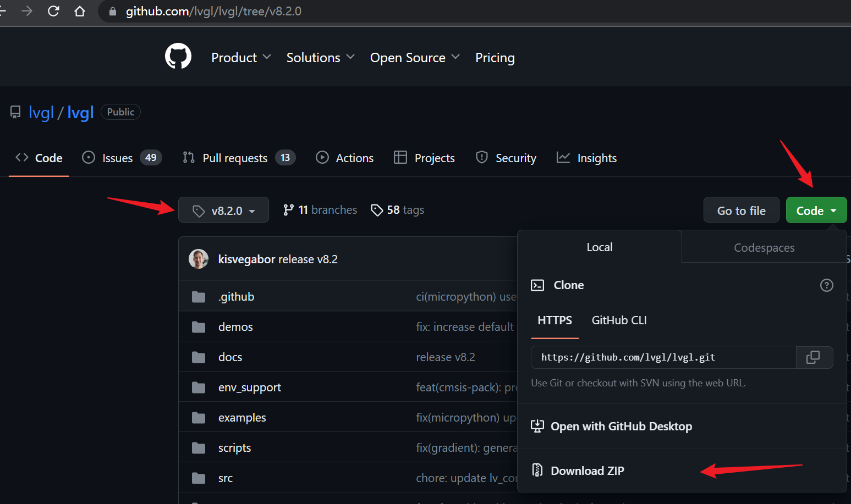Click the folder icon next to env_support
This screenshot has height=504, width=851.
(199, 387)
